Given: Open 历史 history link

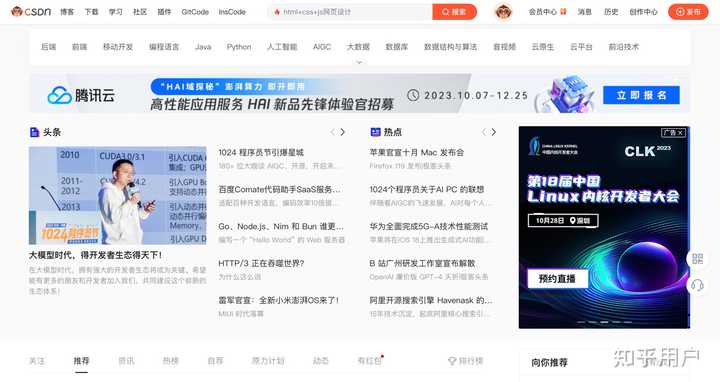Looking at the screenshot, I should [x=611, y=12].
